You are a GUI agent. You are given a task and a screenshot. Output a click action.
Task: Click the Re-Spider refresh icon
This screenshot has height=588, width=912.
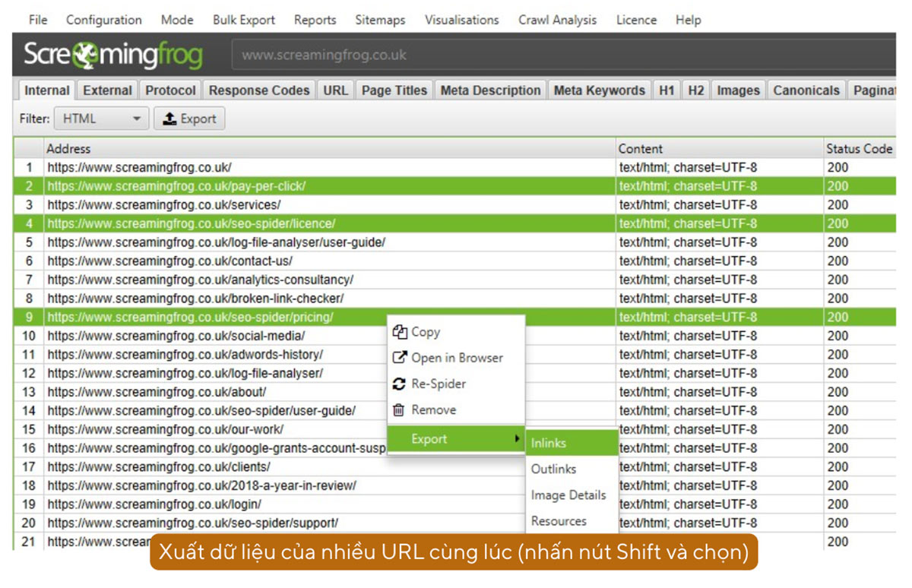click(399, 384)
